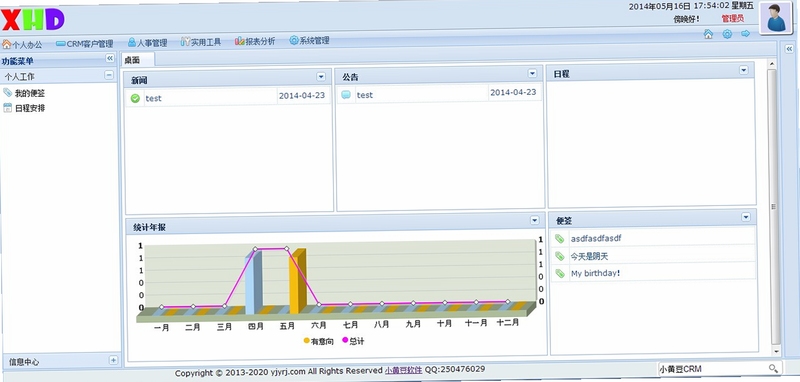Open the CRM客户管理 menu

point(84,44)
